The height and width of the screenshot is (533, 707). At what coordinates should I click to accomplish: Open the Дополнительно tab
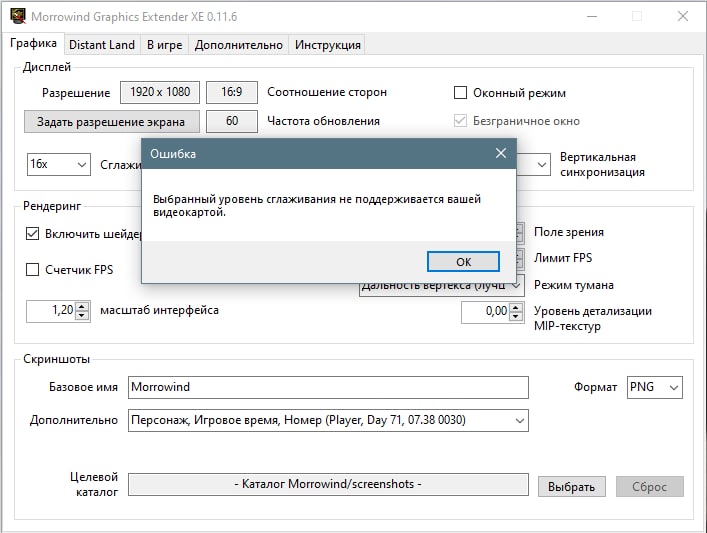[x=239, y=45]
